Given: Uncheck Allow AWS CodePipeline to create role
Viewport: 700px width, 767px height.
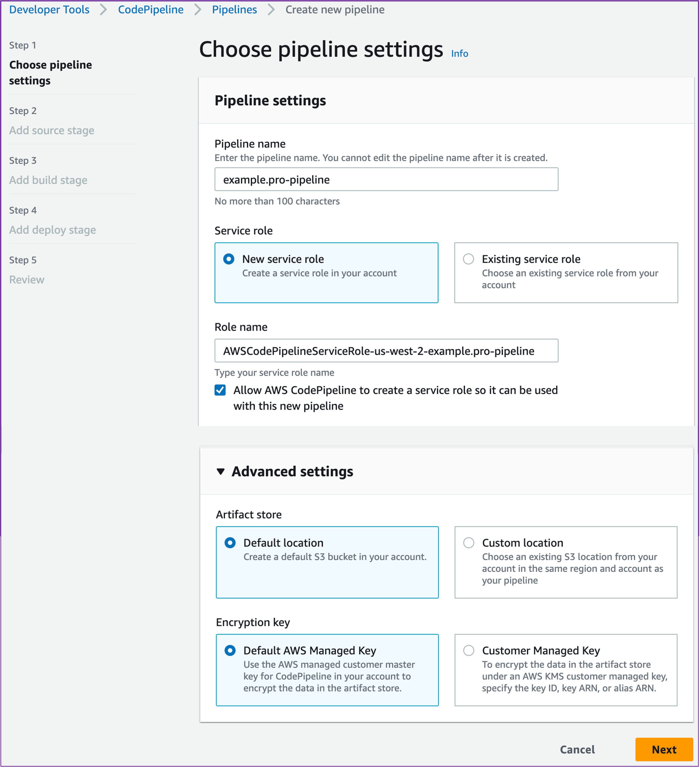Looking at the screenshot, I should pyautogui.click(x=220, y=390).
